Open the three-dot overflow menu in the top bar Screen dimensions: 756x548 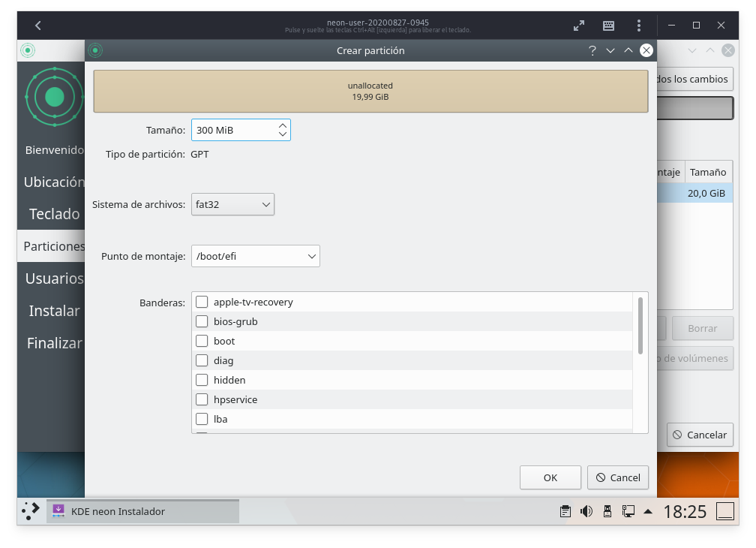pos(638,25)
